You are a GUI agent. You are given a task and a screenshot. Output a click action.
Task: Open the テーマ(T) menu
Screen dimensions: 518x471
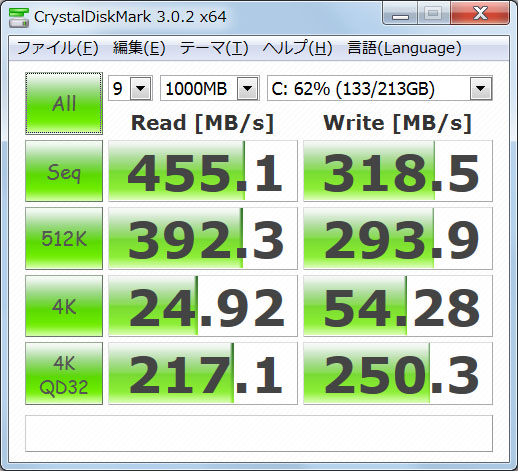(x=214, y=48)
